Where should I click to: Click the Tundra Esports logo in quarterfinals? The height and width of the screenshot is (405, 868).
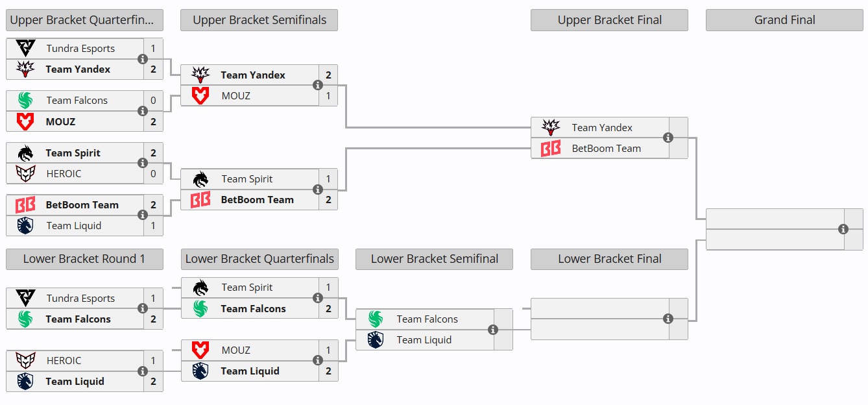point(25,48)
